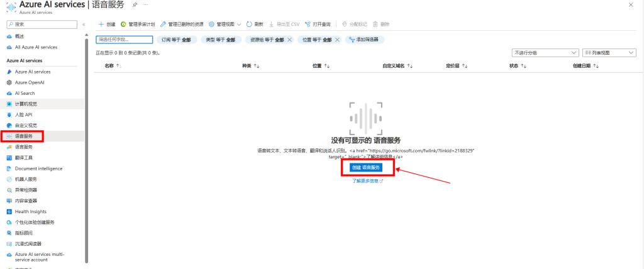Click 导出至 CSV in the toolbar
This screenshot has width=644, height=269.
pos(284,25)
